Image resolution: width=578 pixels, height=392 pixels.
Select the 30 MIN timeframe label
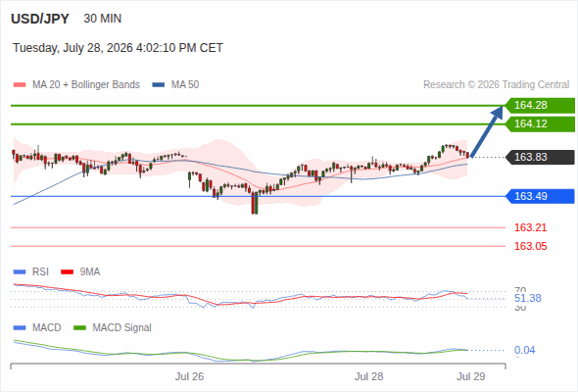click(x=103, y=19)
